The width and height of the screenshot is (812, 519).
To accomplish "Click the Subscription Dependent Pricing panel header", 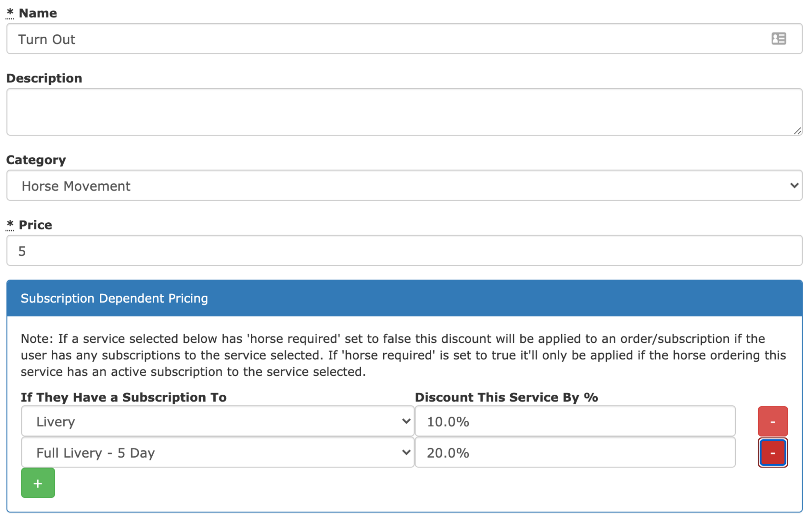I will tap(404, 298).
